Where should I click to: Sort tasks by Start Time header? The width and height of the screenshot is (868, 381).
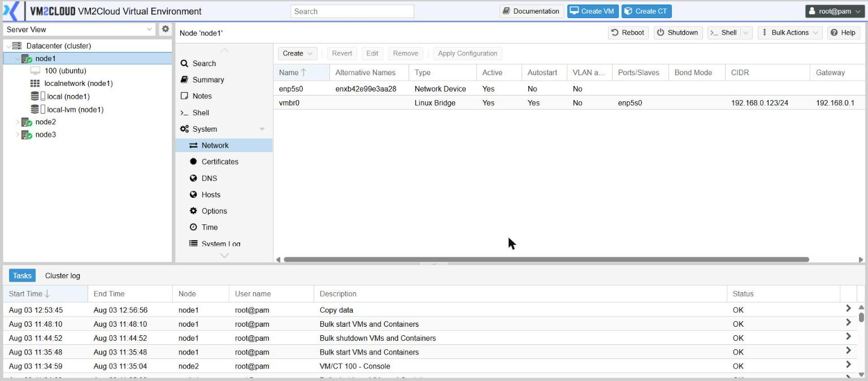[x=45, y=294]
